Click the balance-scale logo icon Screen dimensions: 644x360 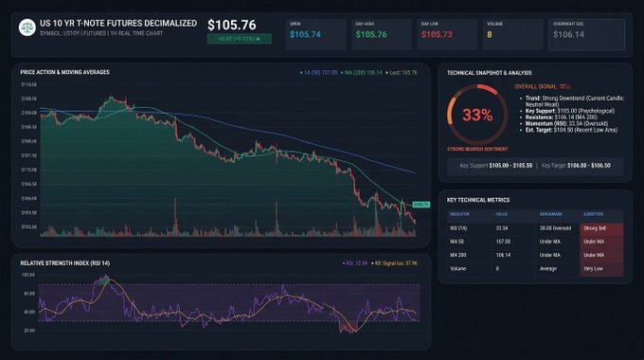(x=27, y=27)
